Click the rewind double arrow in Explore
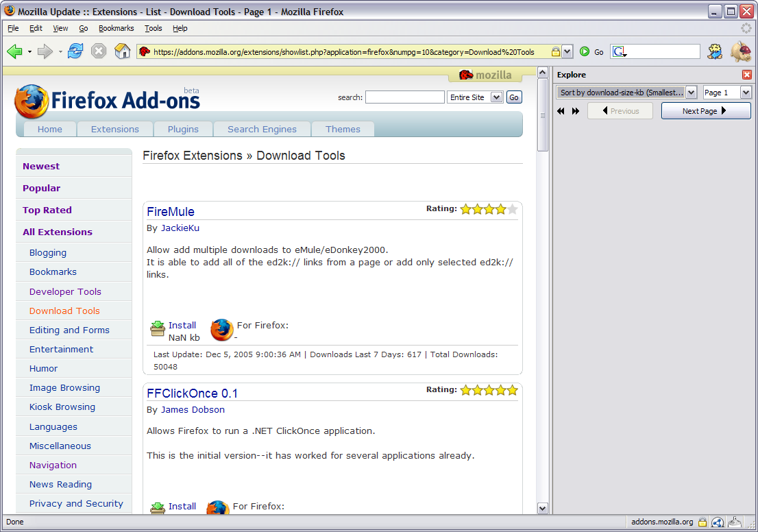The height and width of the screenshot is (532, 758). [561, 111]
